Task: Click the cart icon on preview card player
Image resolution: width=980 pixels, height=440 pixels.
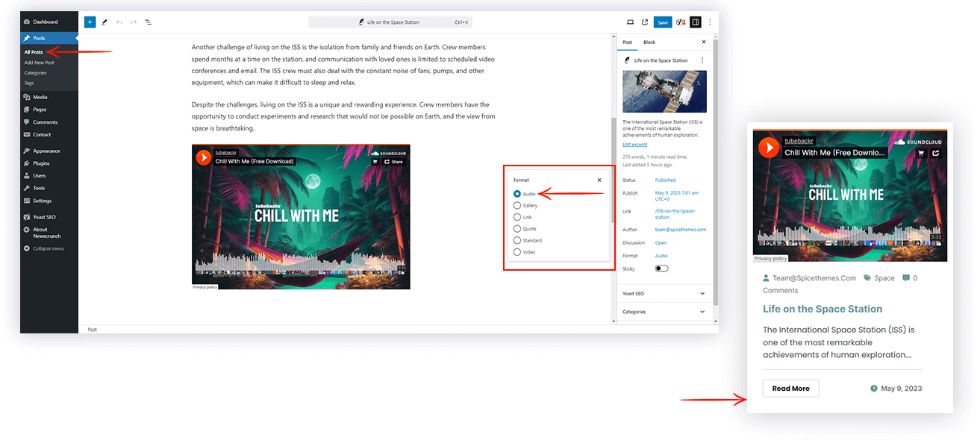Action: (921, 154)
